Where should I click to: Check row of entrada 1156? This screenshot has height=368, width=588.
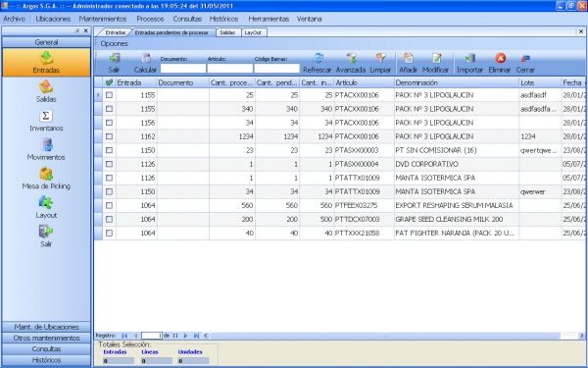pos(109,123)
